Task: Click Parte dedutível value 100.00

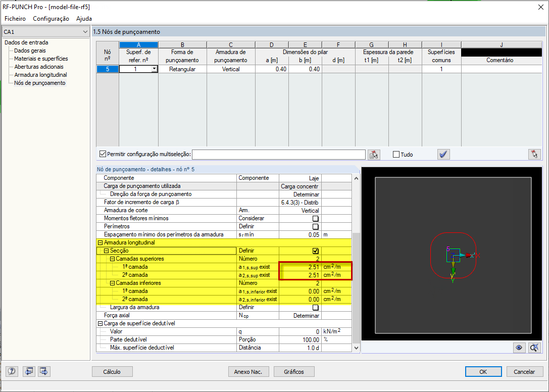Action: [x=301, y=340]
